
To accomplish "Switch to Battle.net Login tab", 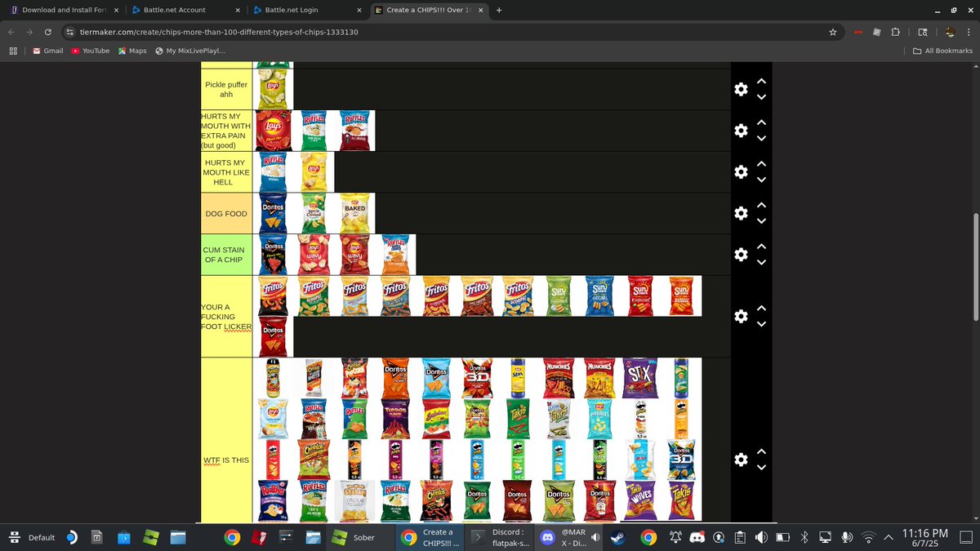I will (307, 10).
